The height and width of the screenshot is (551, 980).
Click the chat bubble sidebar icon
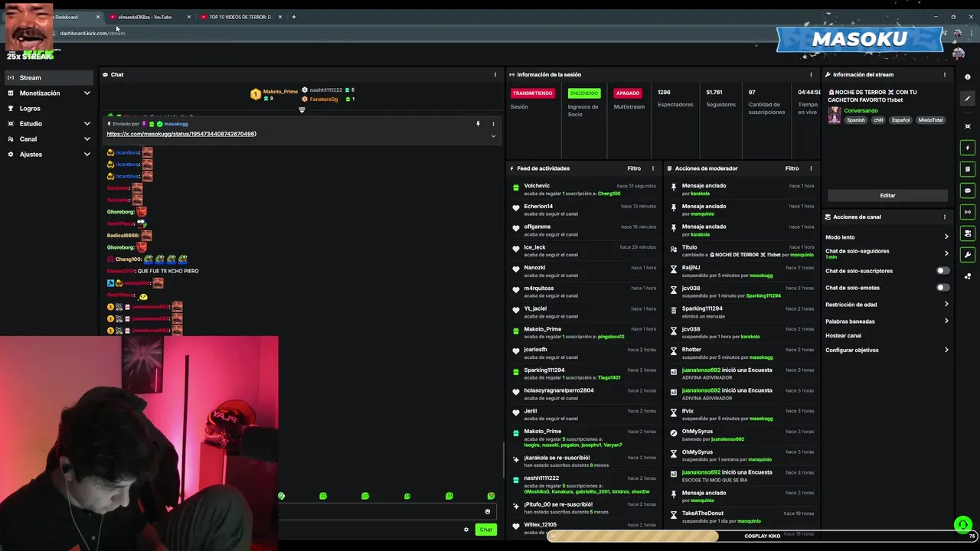(968, 191)
